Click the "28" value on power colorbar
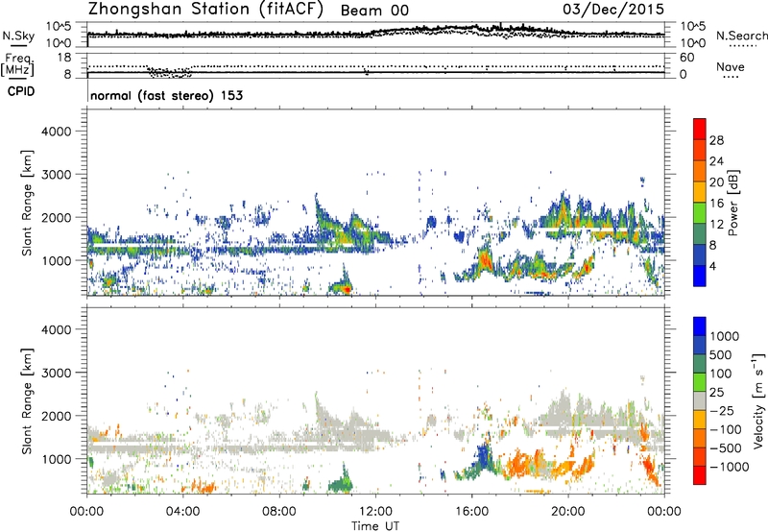Screen dimensions: 768x532 click(x=716, y=140)
